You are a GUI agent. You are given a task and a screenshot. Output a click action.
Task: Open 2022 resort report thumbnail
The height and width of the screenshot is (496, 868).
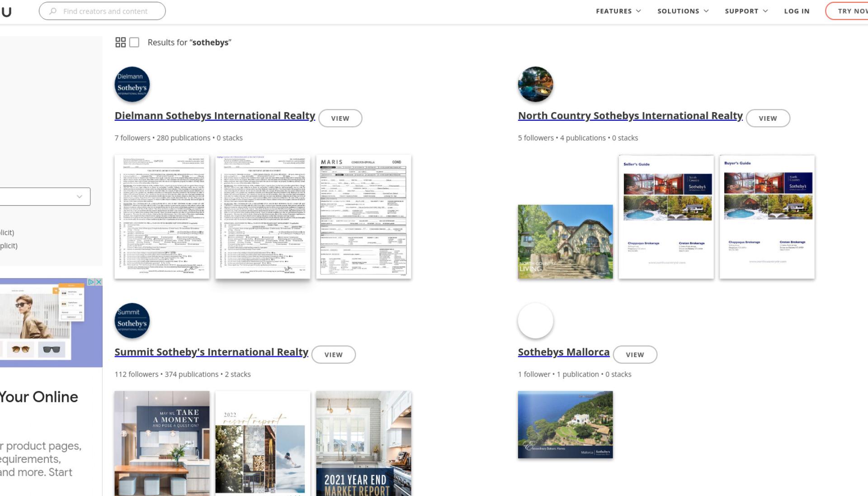tap(263, 444)
